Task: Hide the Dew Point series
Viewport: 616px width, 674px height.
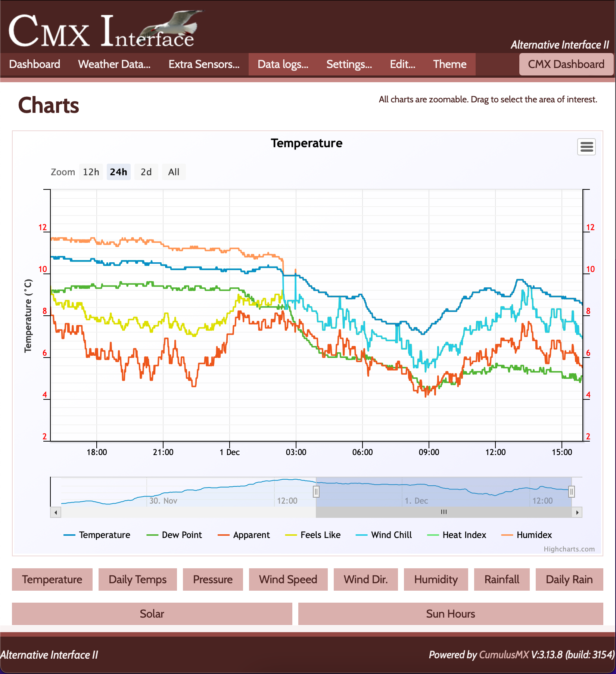Action: point(174,535)
